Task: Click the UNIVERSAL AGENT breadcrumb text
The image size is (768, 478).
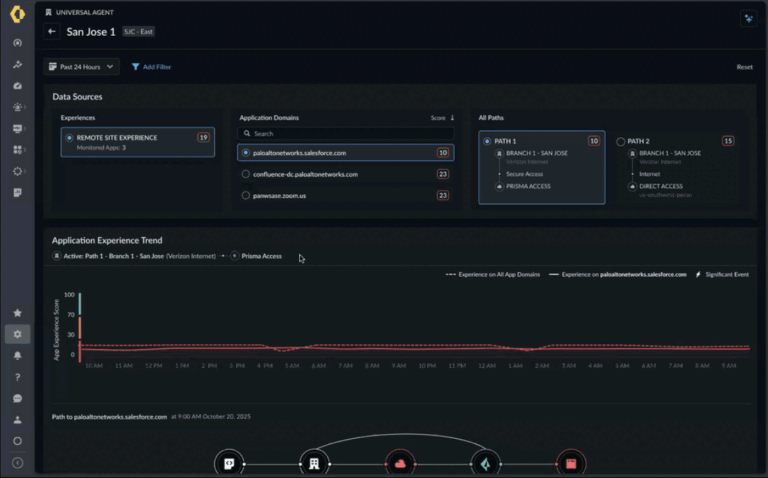Action: (85, 12)
